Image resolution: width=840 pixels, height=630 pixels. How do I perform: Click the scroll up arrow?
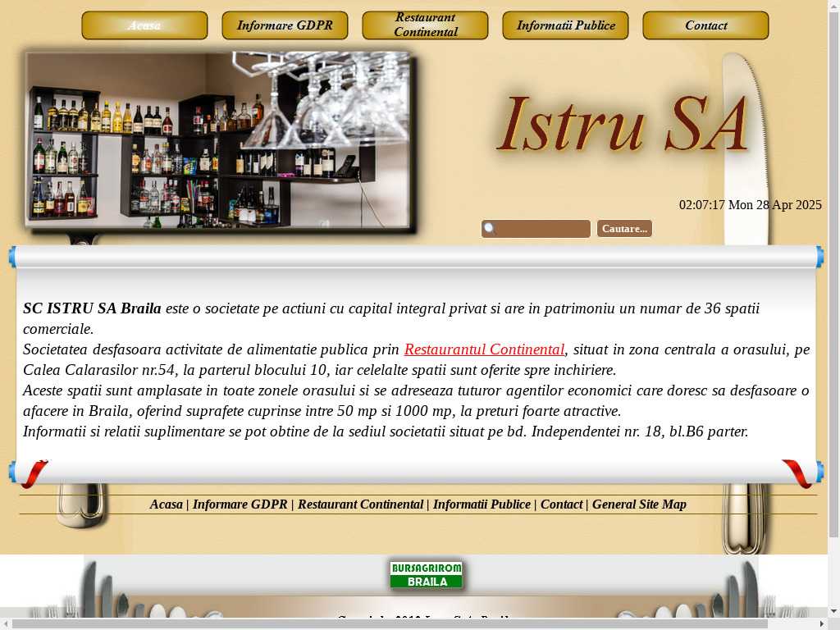click(834, 5)
